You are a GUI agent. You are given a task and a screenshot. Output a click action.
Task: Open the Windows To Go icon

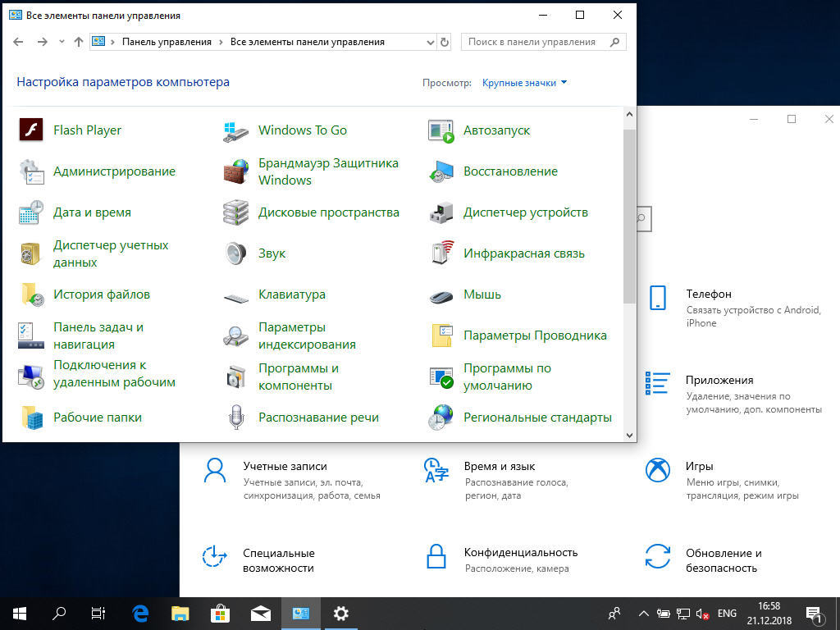[236, 130]
